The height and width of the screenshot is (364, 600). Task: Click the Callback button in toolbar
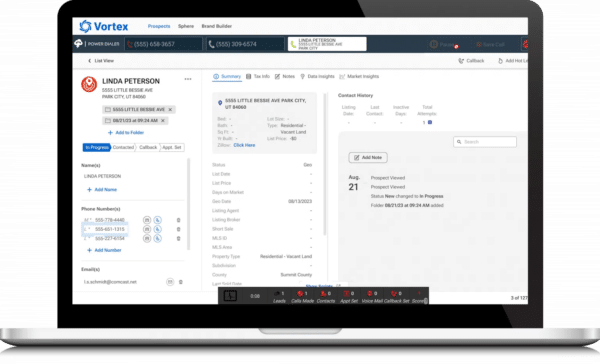[471, 60]
